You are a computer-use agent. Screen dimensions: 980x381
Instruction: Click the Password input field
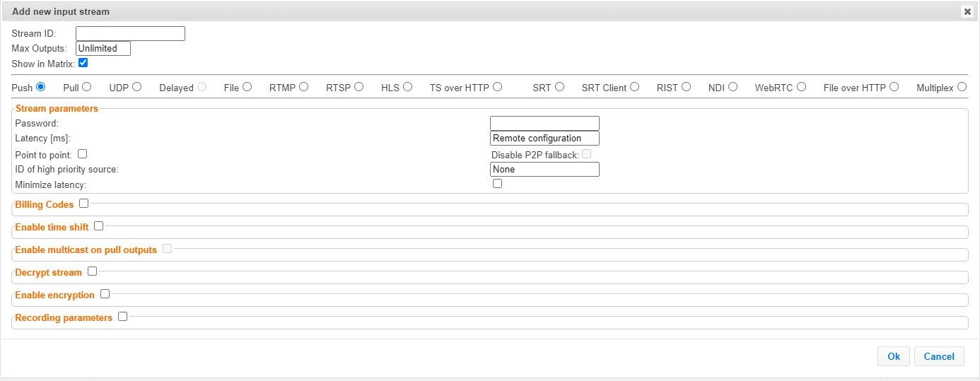(544, 123)
